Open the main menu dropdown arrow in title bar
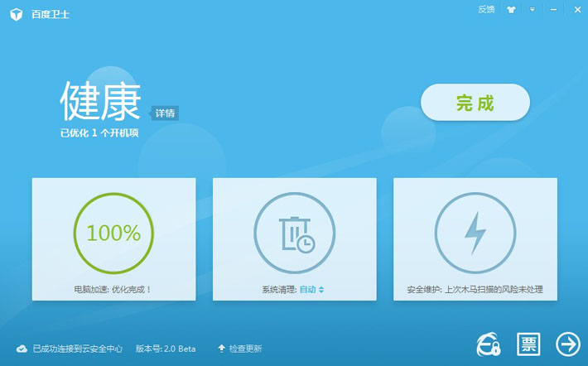Screen dimensions: 588x366 coord(533,10)
